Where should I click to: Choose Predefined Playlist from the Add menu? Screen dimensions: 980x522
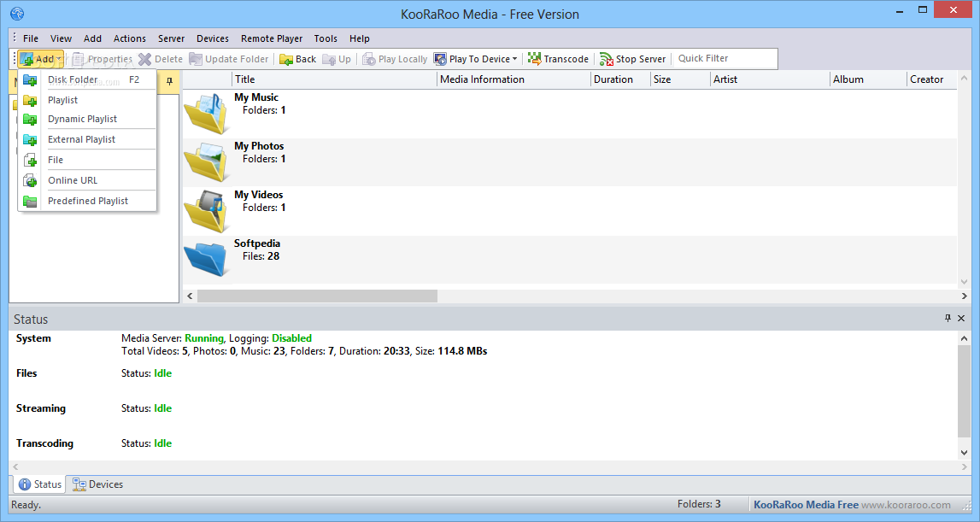click(x=87, y=201)
